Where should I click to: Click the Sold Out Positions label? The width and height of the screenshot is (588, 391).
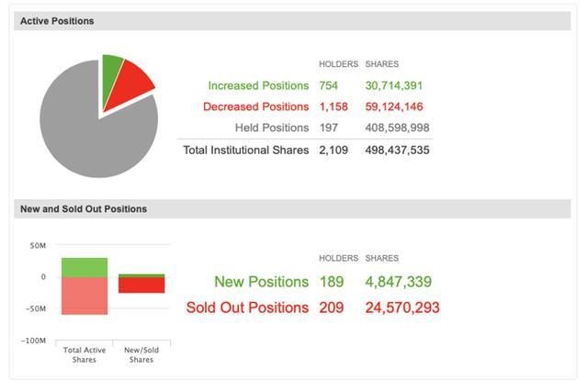[x=247, y=307]
